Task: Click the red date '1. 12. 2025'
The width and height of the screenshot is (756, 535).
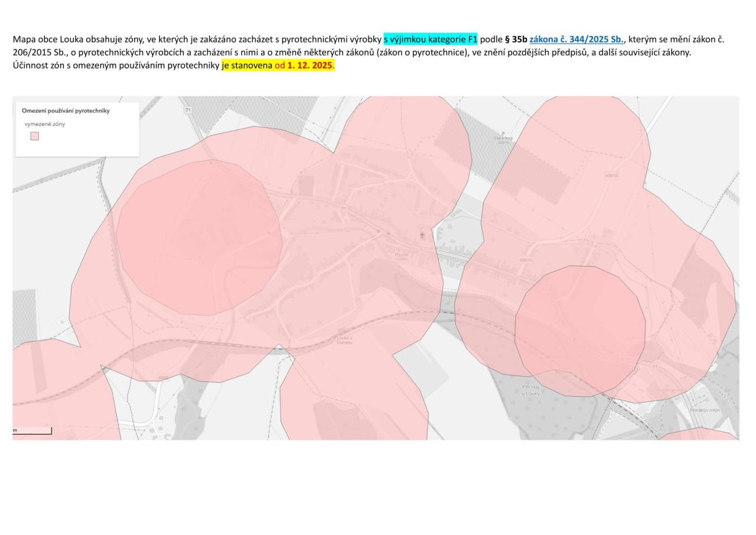Action: [311, 65]
